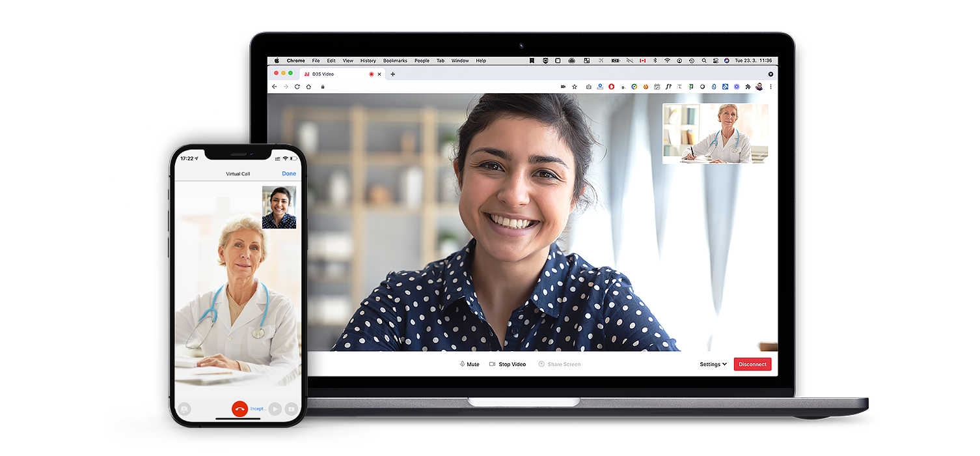
Task: Click the bookmark icon in the menu bar
Action: (x=532, y=61)
